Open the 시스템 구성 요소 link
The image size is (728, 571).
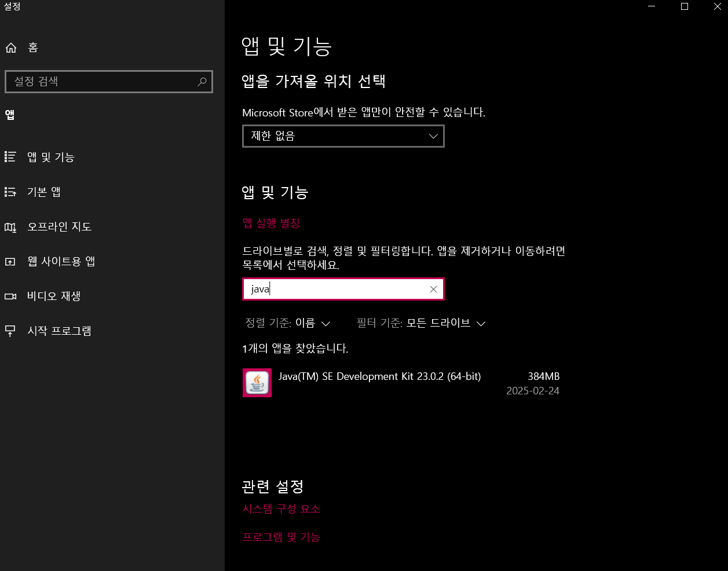[x=281, y=508]
